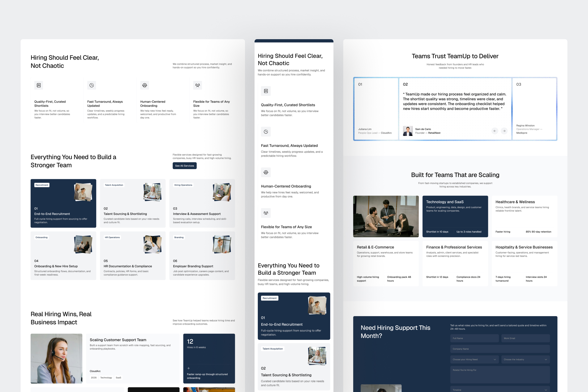The image size is (588, 392).
Task: Expand the Choose the Industry dropdown
Action: click(525, 359)
